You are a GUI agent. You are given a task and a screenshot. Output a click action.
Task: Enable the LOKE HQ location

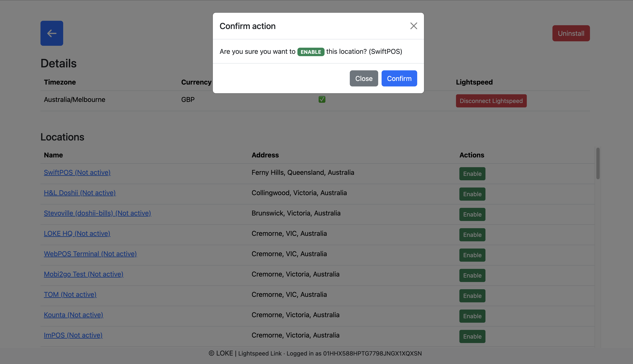click(x=472, y=235)
